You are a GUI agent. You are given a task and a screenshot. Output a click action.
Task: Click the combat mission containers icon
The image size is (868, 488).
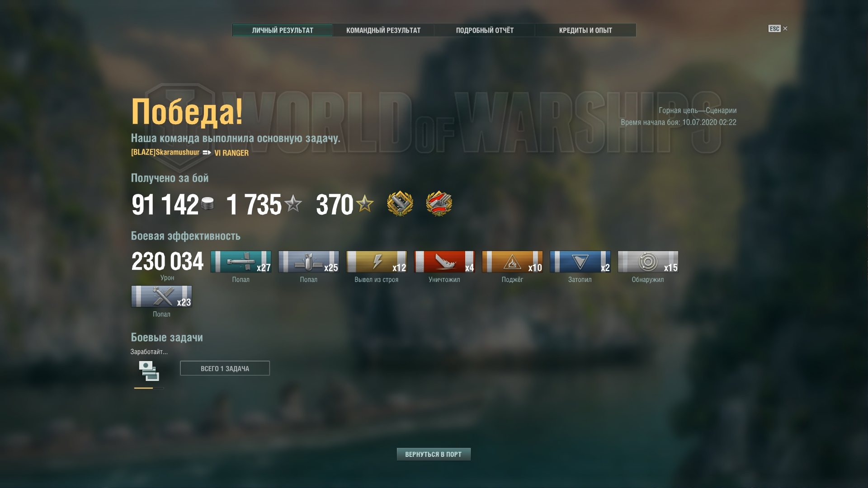click(149, 371)
